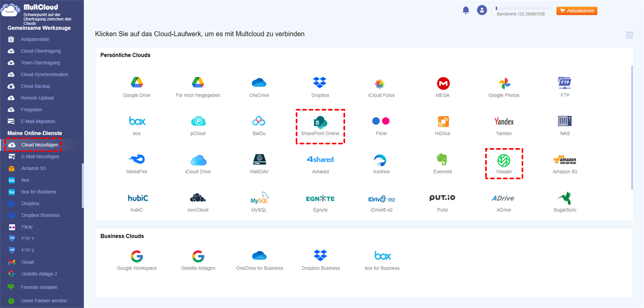
Task: Choose Dropbox under Persönliche Clouds
Action: coord(320,87)
